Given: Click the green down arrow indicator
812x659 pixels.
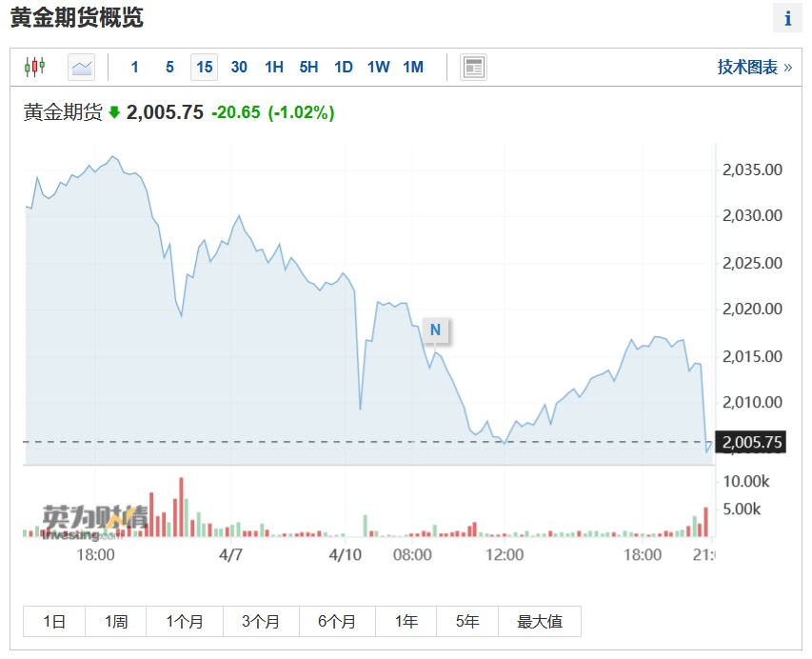Looking at the screenshot, I should click(x=114, y=112).
